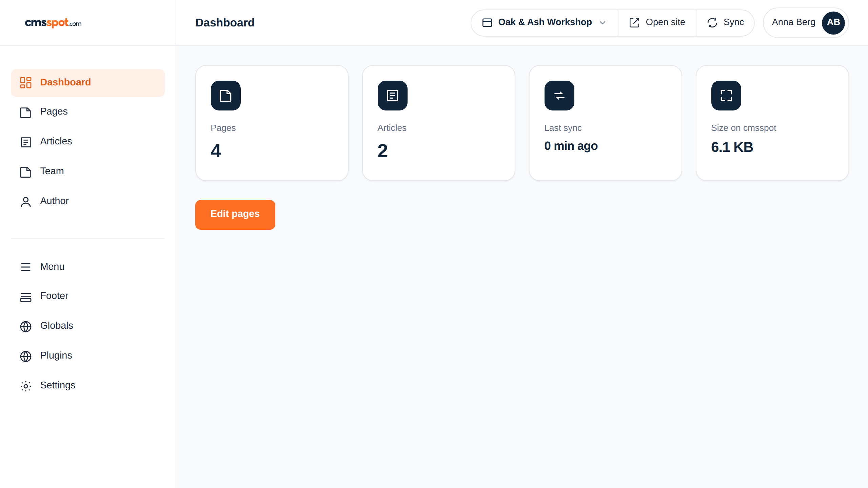
Task: Click the Open site button
Action: coord(657,23)
